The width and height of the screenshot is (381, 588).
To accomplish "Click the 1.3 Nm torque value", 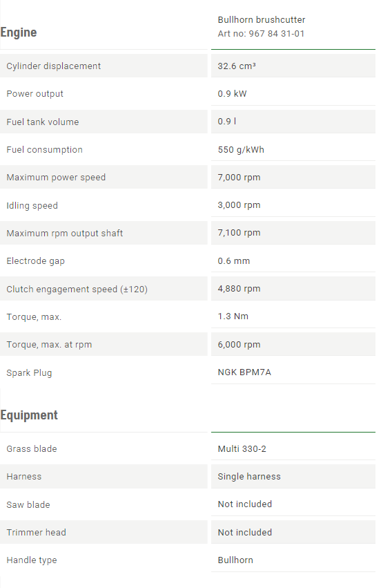I will pyautogui.click(x=233, y=316).
